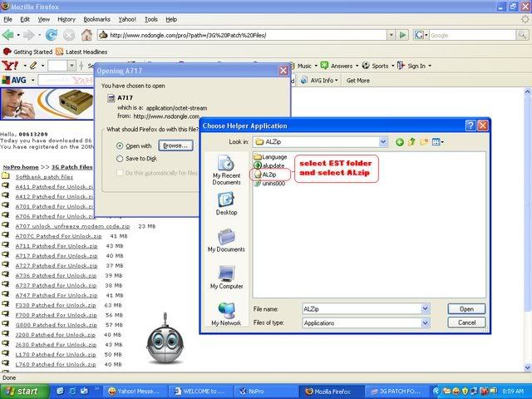Open the Softbank patch files link
Screen dimensions: 532x399
tap(44, 177)
